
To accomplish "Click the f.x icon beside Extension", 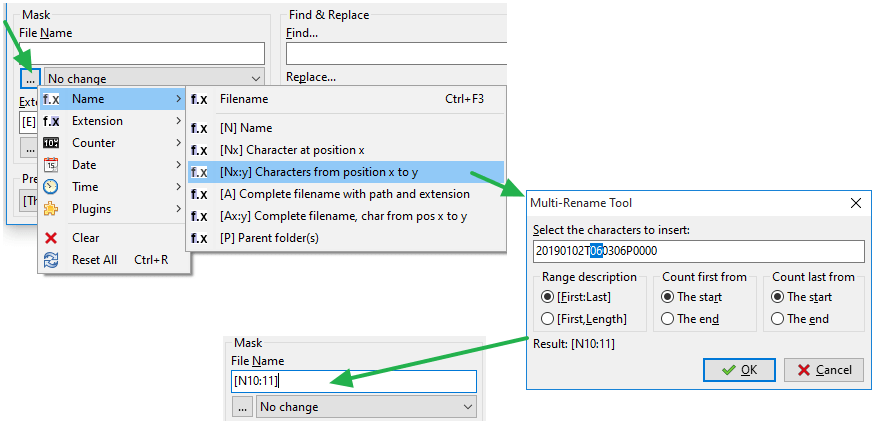I will pyautogui.click(x=51, y=121).
